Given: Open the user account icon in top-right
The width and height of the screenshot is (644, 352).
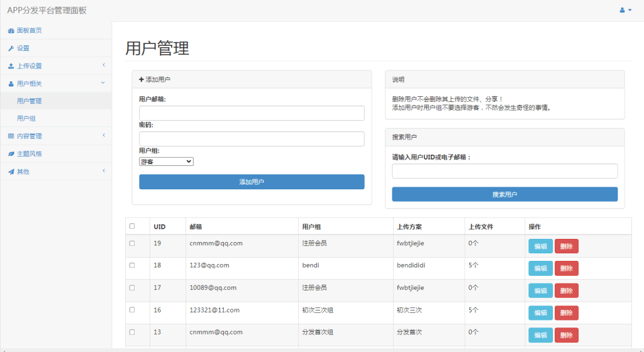Looking at the screenshot, I should pyautogui.click(x=625, y=10).
